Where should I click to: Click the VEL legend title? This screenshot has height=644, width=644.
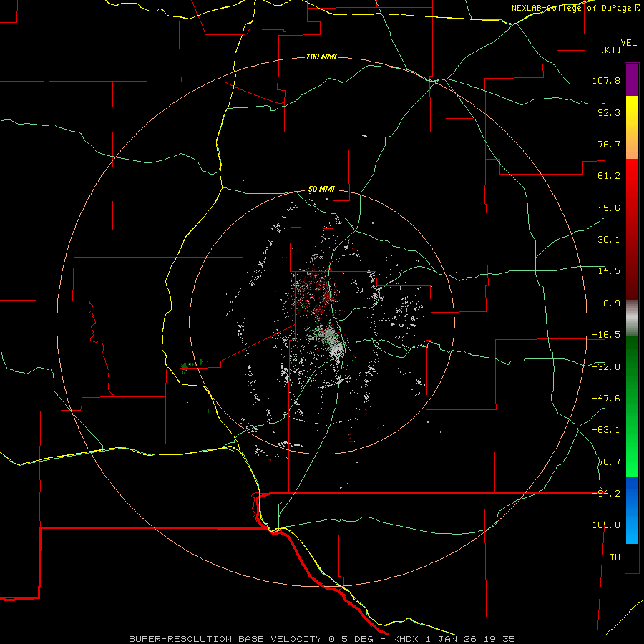point(628,42)
